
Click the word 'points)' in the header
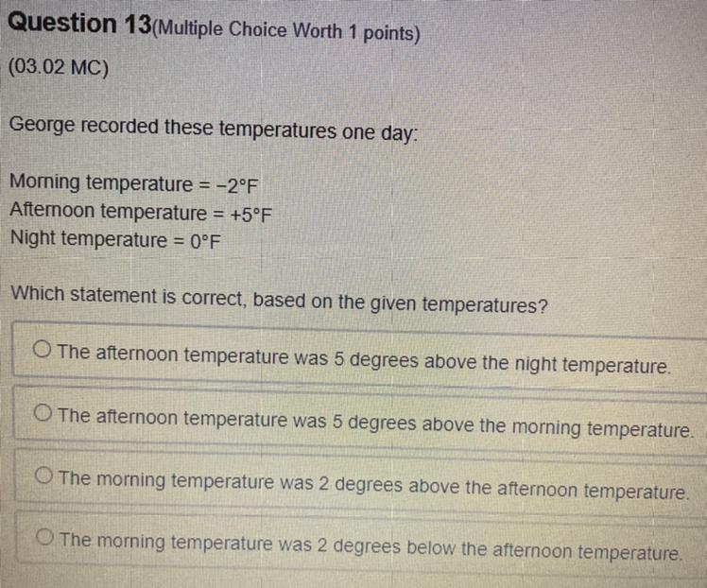(x=392, y=34)
